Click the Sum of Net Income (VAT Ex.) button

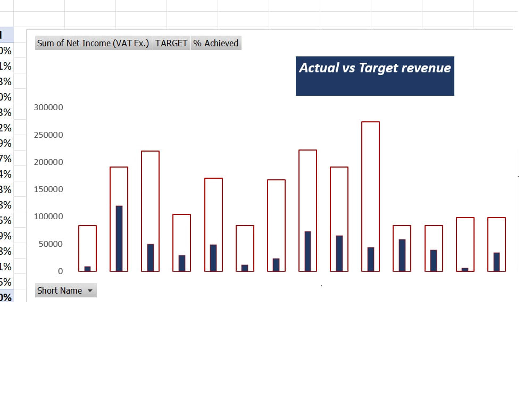(x=93, y=43)
